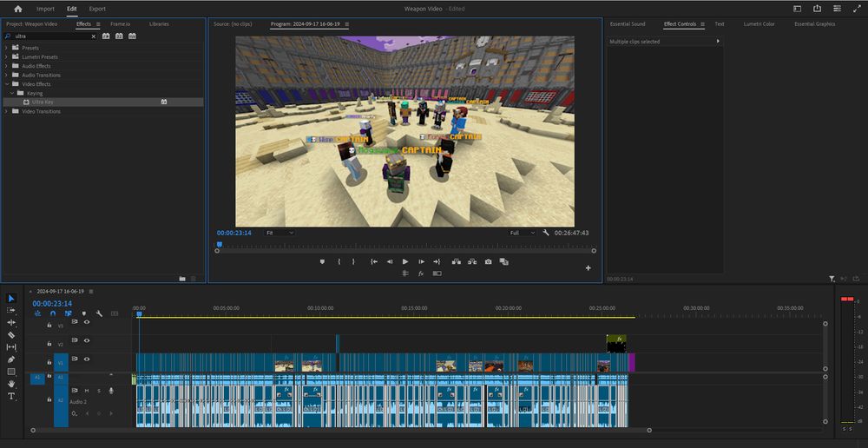The image size is (868, 448).
Task: Add marker in timeline header
Action: 83,313
